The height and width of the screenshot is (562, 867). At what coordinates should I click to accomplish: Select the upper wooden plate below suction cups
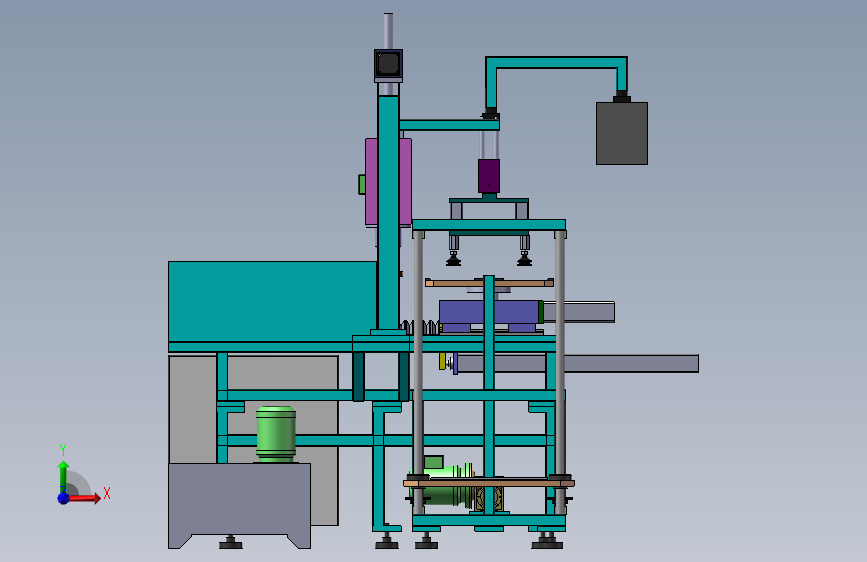coord(489,283)
